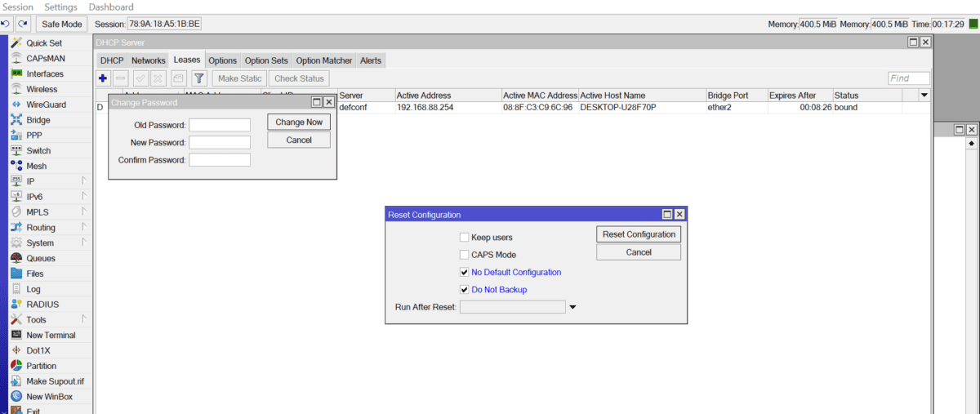Open the Files section
Screen dimensions: 980x414
(x=35, y=274)
